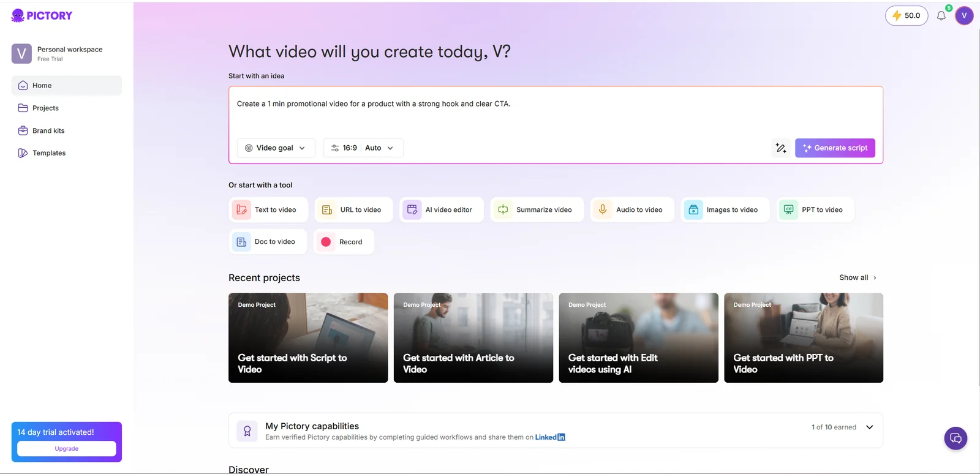Click the Pictory logo

pos(42,15)
